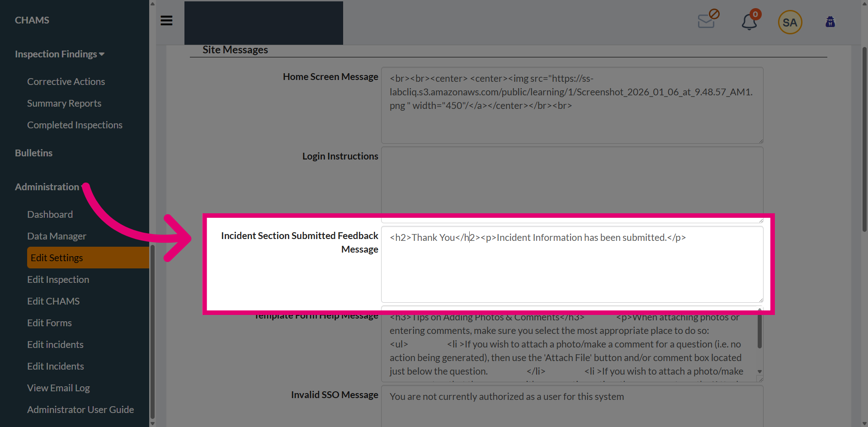Open Administrator User Guide
Viewport: 868px width, 427px height.
(80, 410)
